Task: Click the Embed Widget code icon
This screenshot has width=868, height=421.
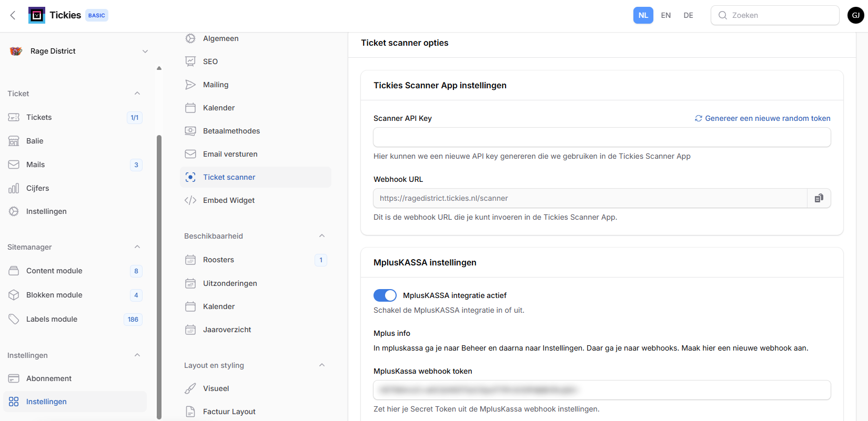Action: [190, 200]
